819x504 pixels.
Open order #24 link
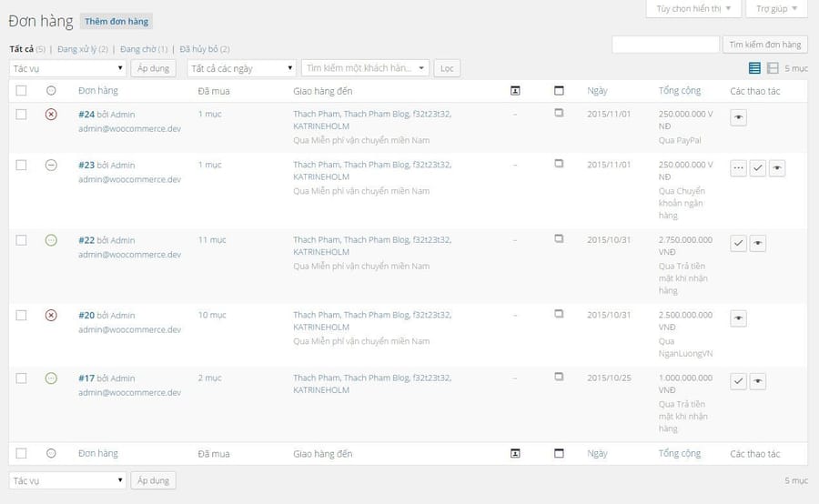pyautogui.click(x=86, y=115)
